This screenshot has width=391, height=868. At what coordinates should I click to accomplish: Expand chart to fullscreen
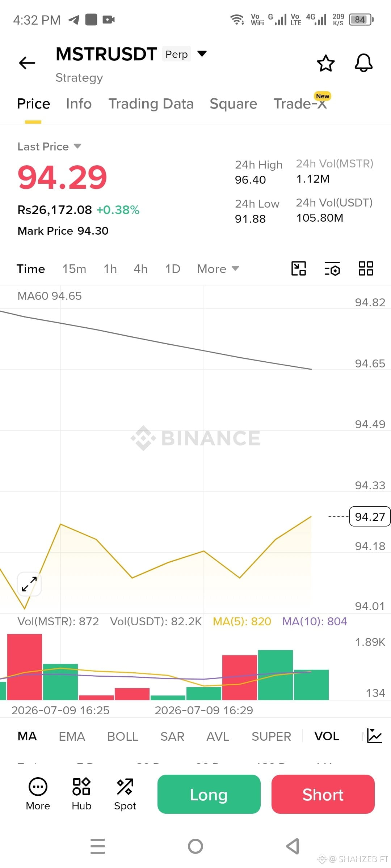29,584
